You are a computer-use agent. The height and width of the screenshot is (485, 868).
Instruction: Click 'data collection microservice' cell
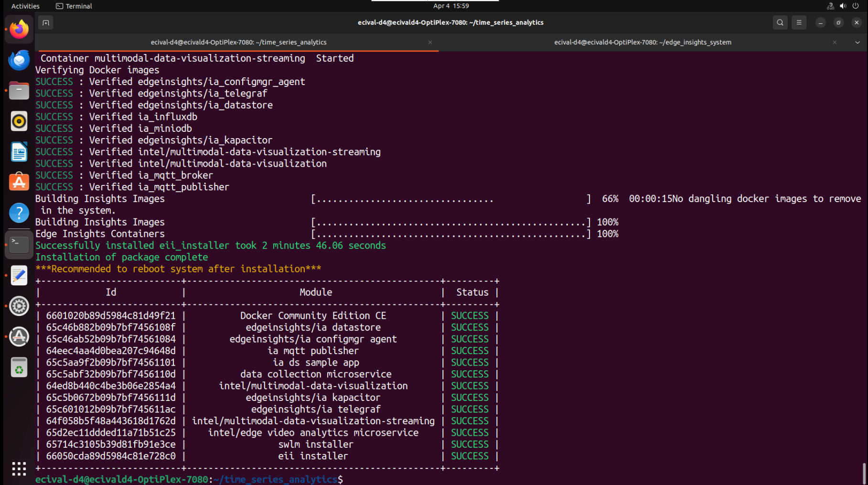tap(316, 374)
